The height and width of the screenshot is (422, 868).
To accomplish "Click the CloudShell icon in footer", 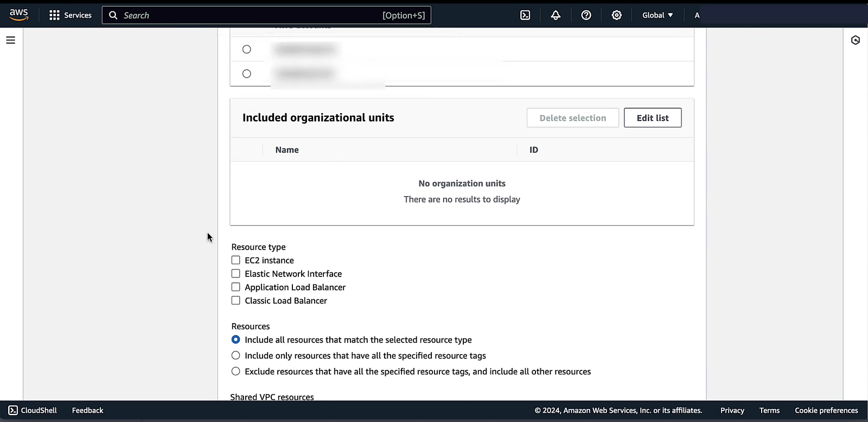I will [13, 410].
